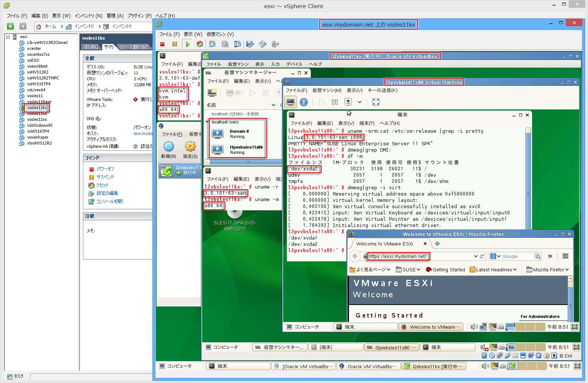Select vcenter in inventory tree

point(34,48)
